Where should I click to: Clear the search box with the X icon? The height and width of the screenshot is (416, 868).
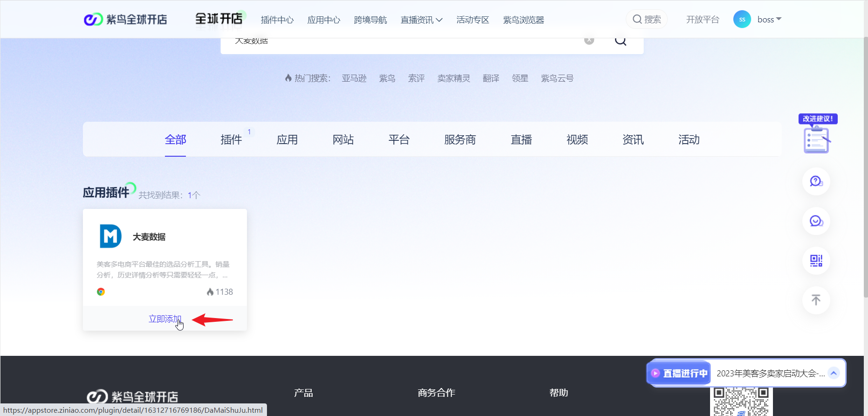click(x=589, y=41)
